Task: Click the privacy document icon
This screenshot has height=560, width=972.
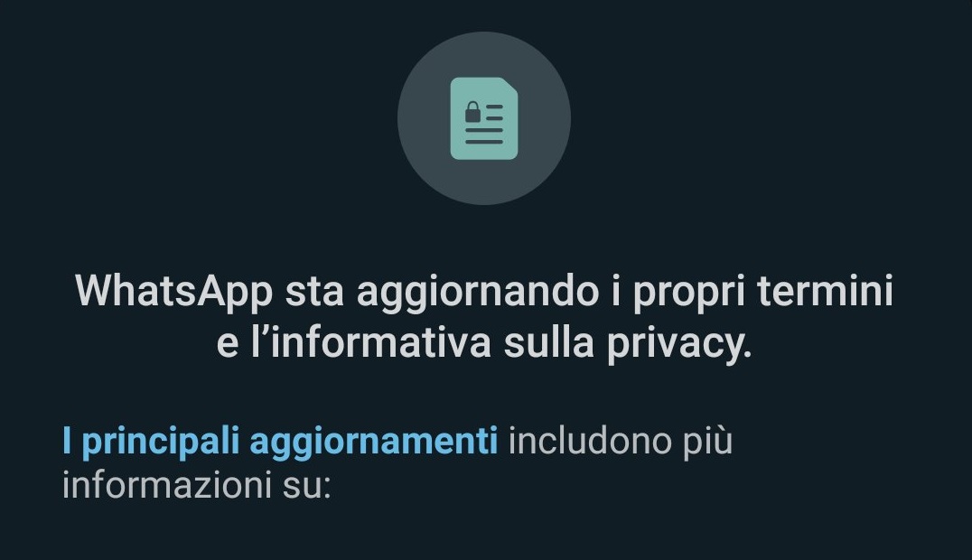Action: click(x=484, y=118)
